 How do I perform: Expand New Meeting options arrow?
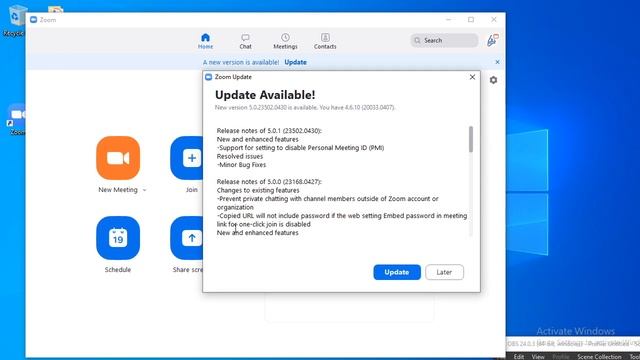(144, 190)
